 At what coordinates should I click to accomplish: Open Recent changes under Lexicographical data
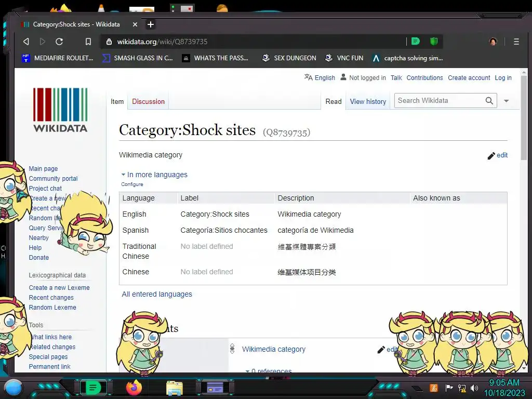click(x=51, y=298)
